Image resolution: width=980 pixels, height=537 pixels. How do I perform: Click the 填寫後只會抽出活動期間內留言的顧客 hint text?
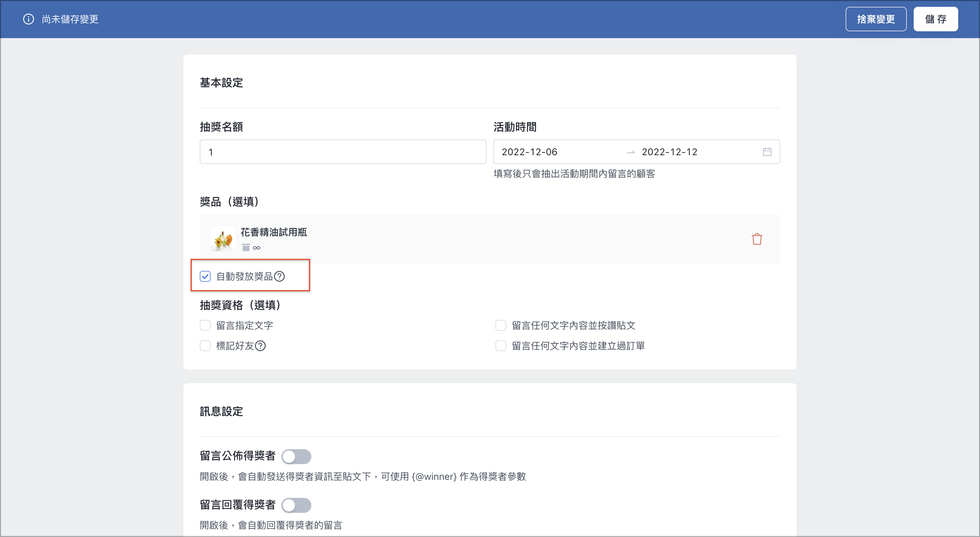(x=574, y=174)
